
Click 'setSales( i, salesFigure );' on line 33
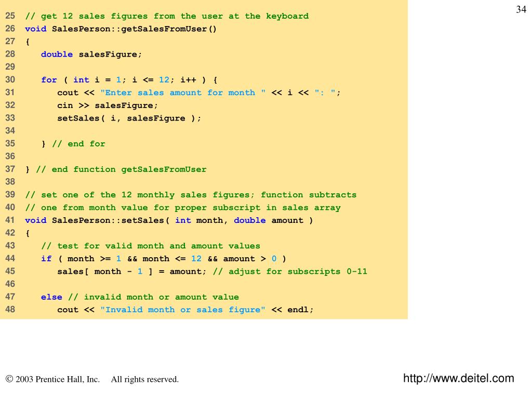(129, 118)
